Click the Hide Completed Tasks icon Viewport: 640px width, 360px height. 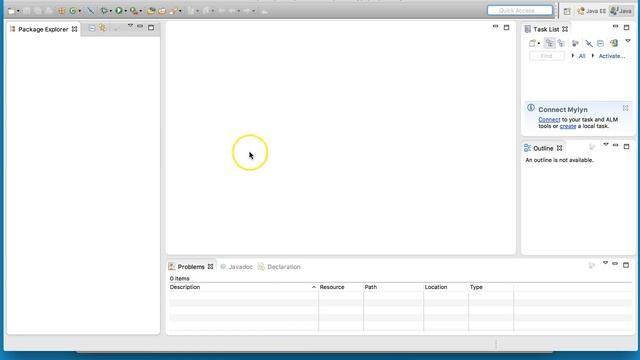589,43
